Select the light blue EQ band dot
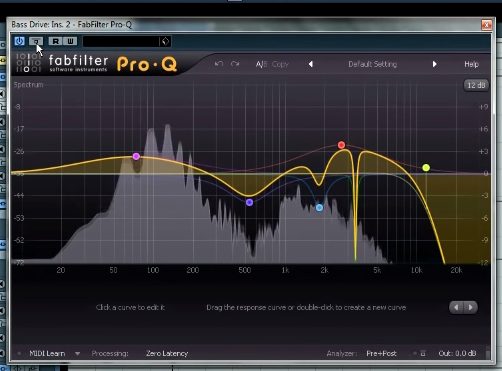Screen dimensions: 502x371 (x=319, y=208)
